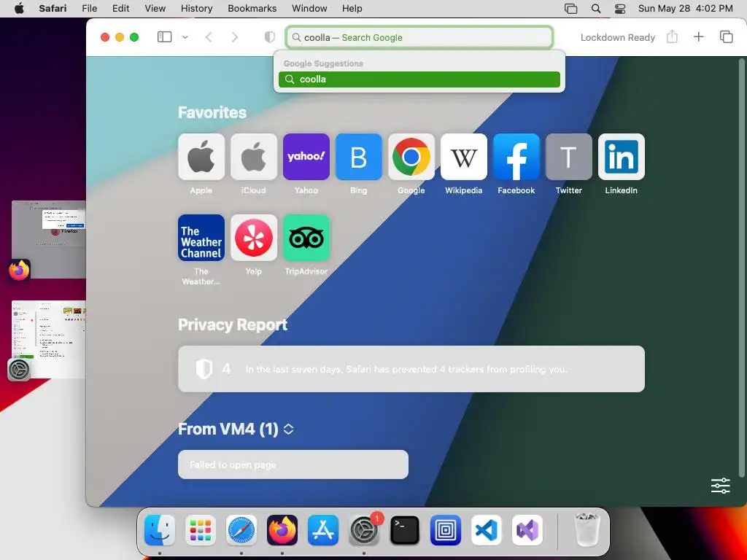Switch to the System Settings window thumbnail
Screen dimensions: 747x560
click(49, 340)
